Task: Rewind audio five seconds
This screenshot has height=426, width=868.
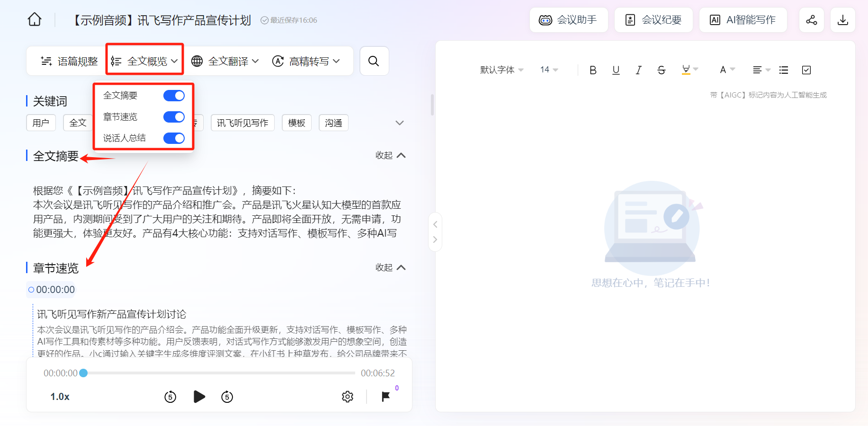Action: coord(170,397)
